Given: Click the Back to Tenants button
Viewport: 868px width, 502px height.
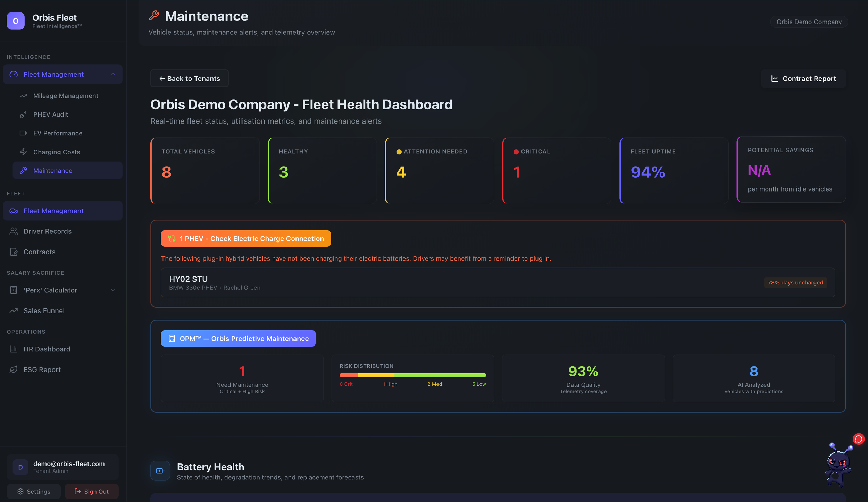Looking at the screenshot, I should coord(189,78).
